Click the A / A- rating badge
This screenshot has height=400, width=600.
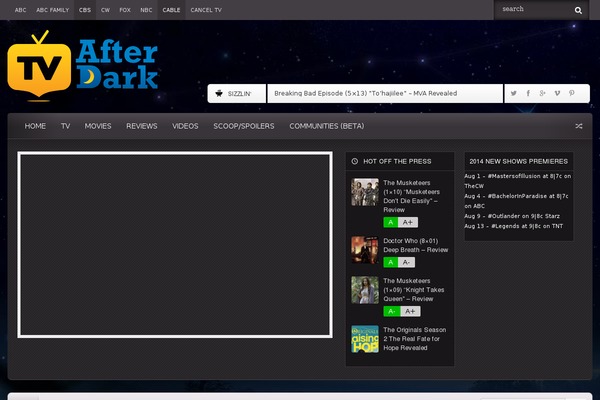399,262
